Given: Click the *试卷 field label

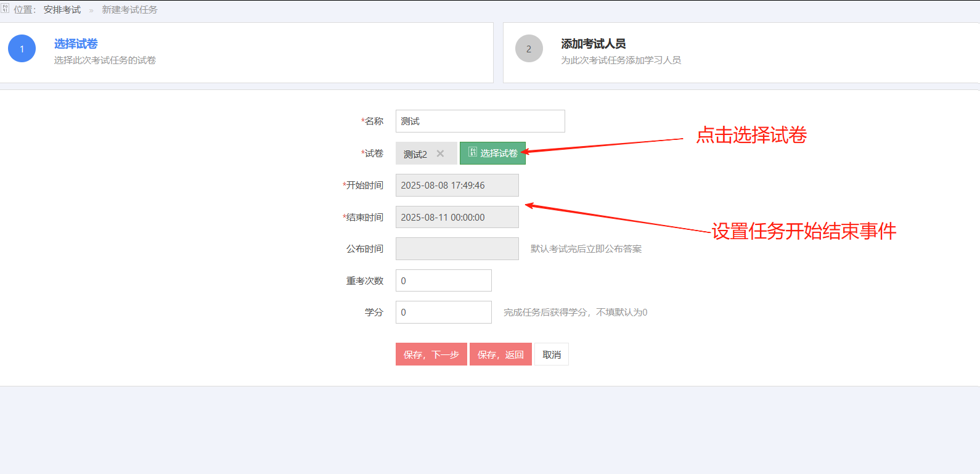Looking at the screenshot, I should coord(372,153).
